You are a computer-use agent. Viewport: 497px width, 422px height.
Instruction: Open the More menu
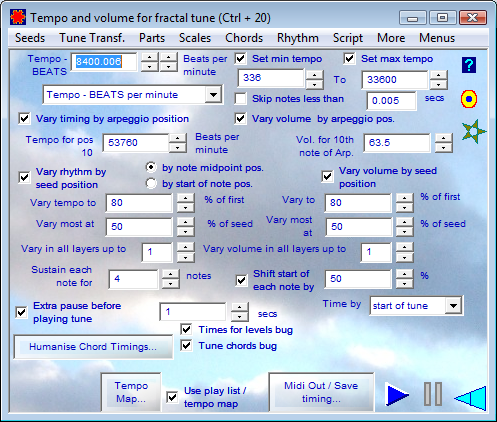click(391, 38)
